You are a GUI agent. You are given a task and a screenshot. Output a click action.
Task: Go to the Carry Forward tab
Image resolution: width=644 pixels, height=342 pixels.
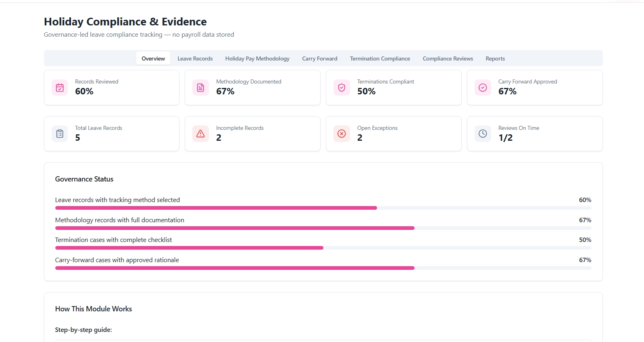319,58
